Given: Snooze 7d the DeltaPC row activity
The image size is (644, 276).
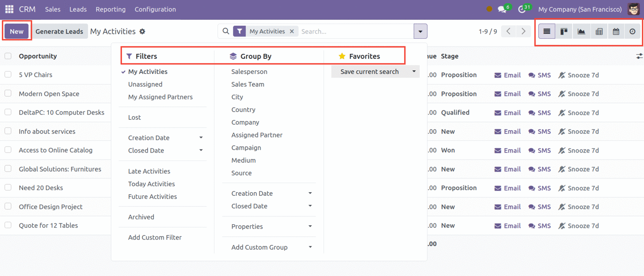Looking at the screenshot, I should [578, 113].
